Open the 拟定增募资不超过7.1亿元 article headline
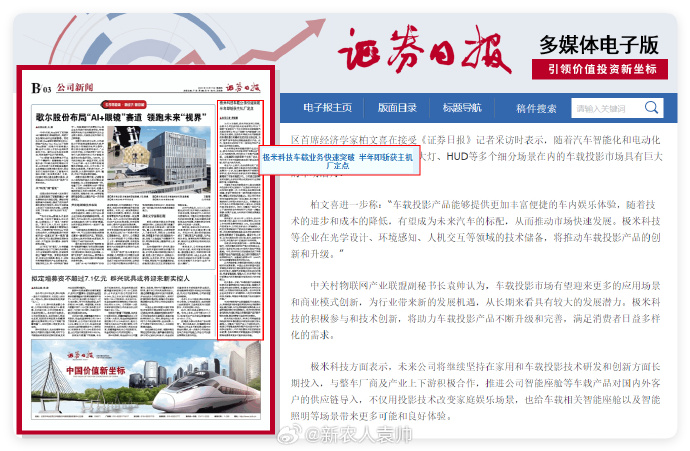The height and width of the screenshot is (451, 690). tap(110, 279)
